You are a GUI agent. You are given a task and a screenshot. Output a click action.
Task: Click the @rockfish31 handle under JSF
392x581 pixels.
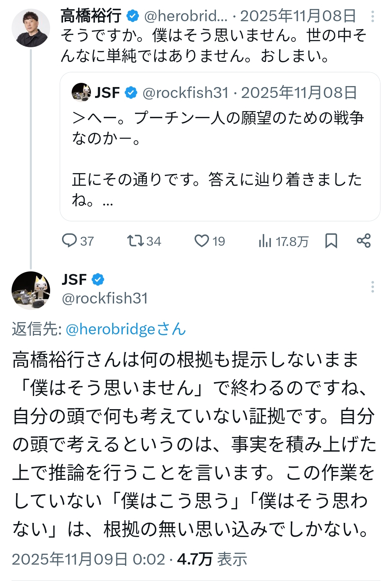coord(105,298)
